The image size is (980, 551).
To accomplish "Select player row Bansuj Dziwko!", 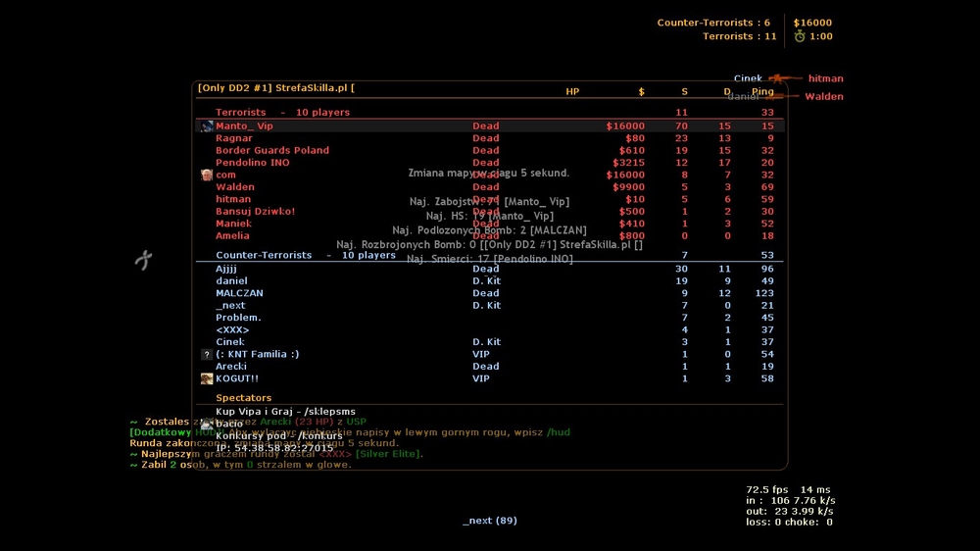I will click(489, 212).
